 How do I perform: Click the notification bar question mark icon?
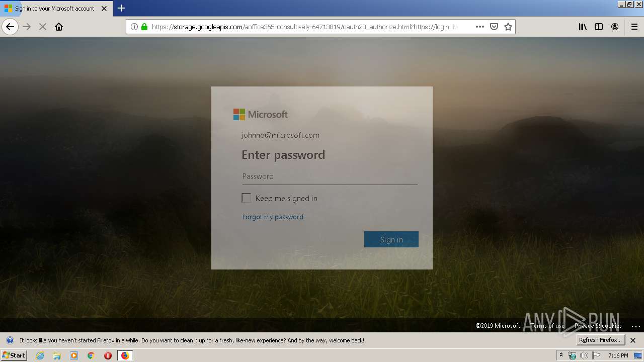point(10,340)
